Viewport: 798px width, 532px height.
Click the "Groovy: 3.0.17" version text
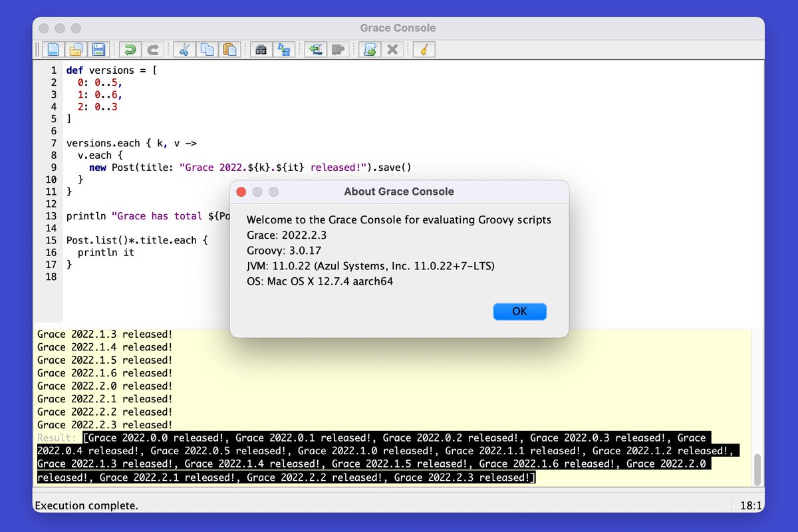[x=285, y=251]
